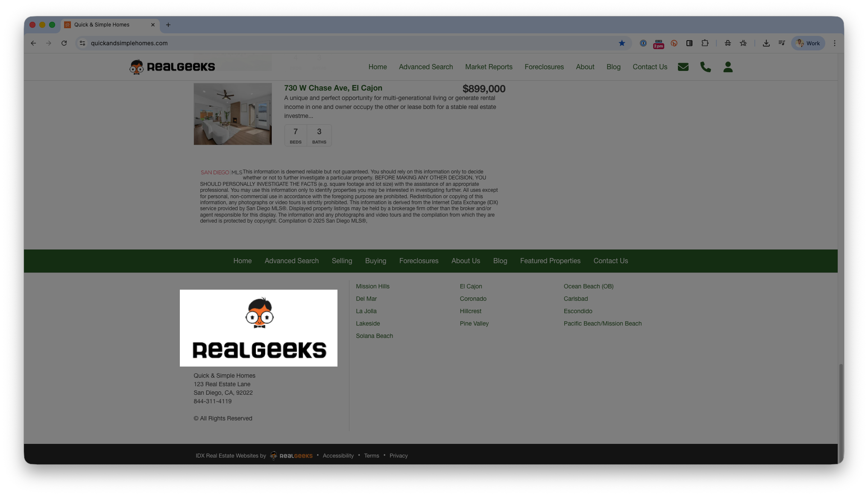Click the envelope email icon in header
Image resolution: width=868 pixels, height=496 pixels.
(x=683, y=67)
